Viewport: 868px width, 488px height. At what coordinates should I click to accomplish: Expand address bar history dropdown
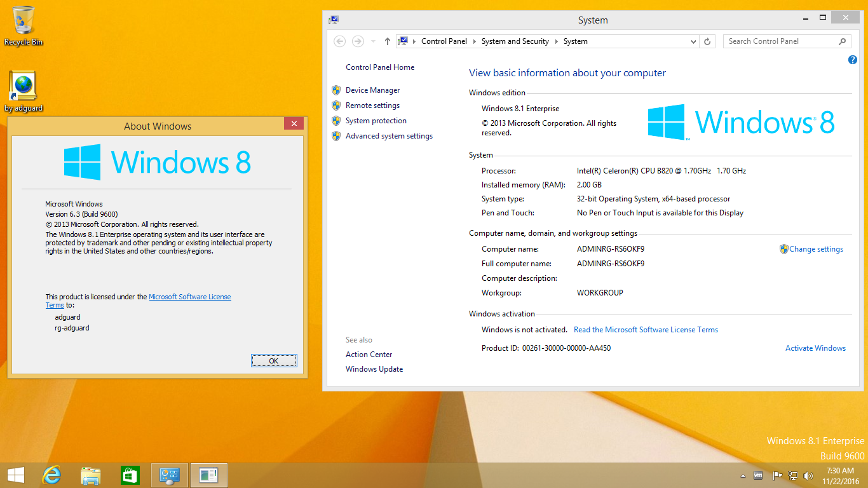693,41
